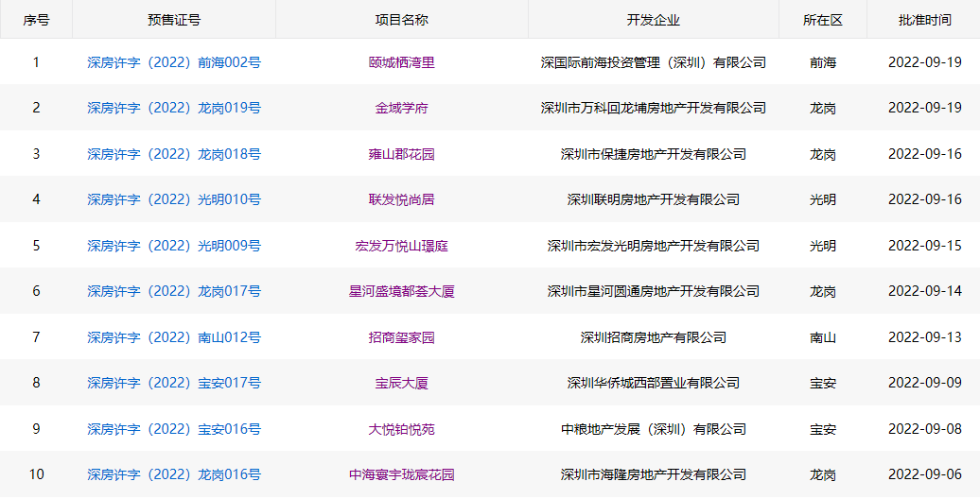
Task: Open permit link 深房许字（2022）龙岗016号
Action: tap(174, 474)
